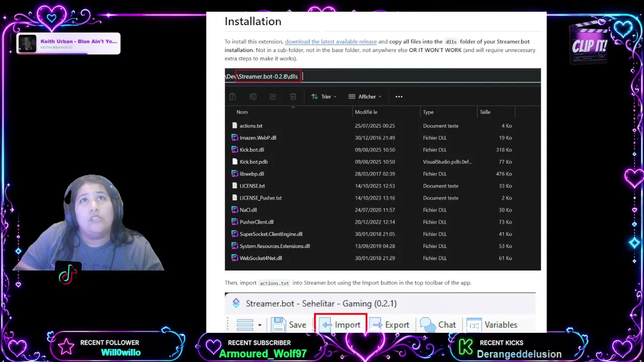Click the 318 Ko size value
This screenshot has width=644, height=362.
pos(504,150)
